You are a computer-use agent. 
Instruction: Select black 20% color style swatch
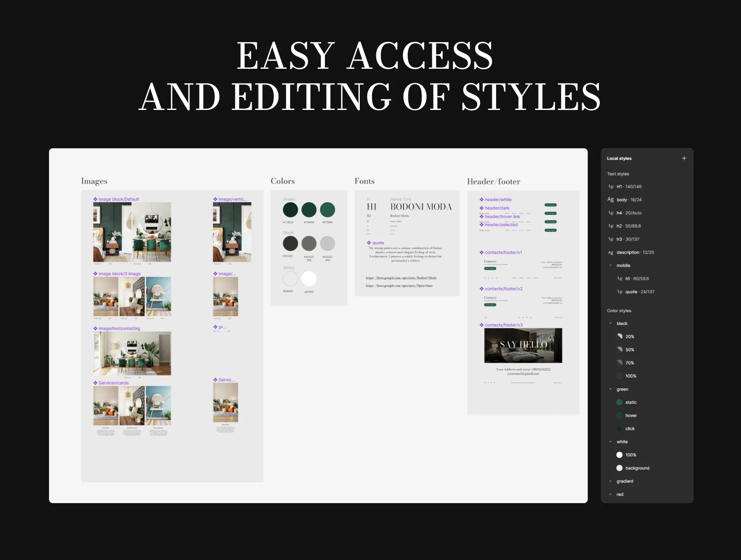(x=620, y=337)
